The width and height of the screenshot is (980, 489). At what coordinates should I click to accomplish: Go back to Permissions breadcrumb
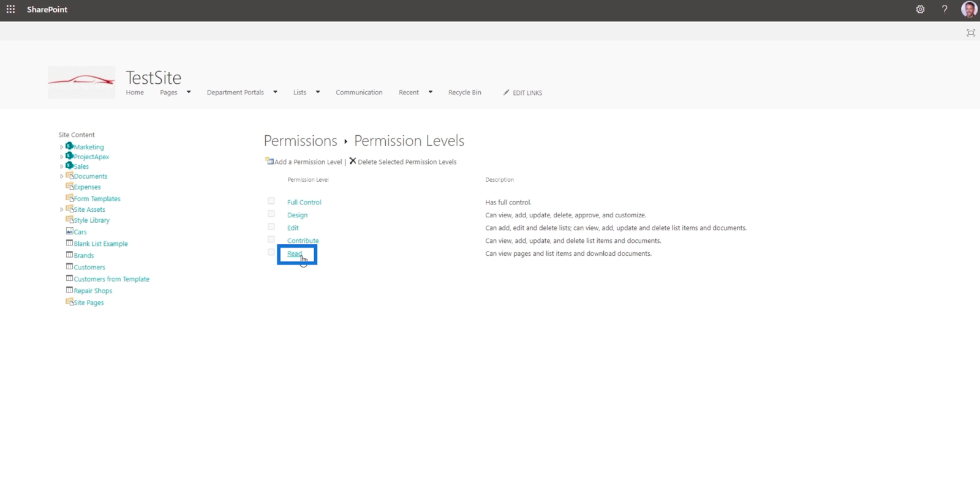click(x=300, y=141)
